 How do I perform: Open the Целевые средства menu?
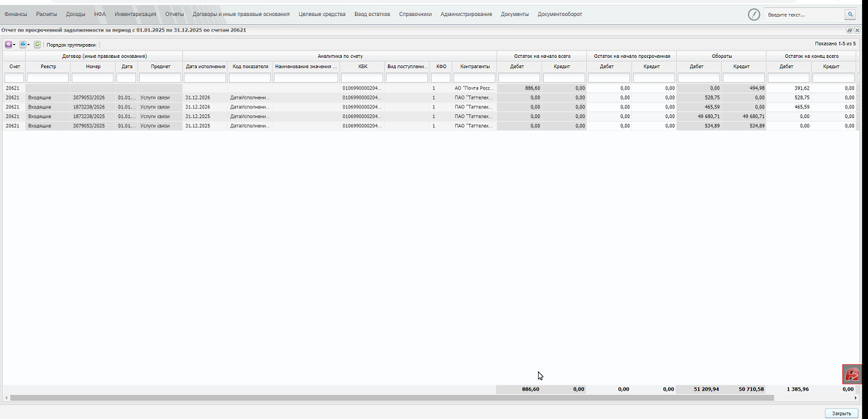tap(321, 15)
